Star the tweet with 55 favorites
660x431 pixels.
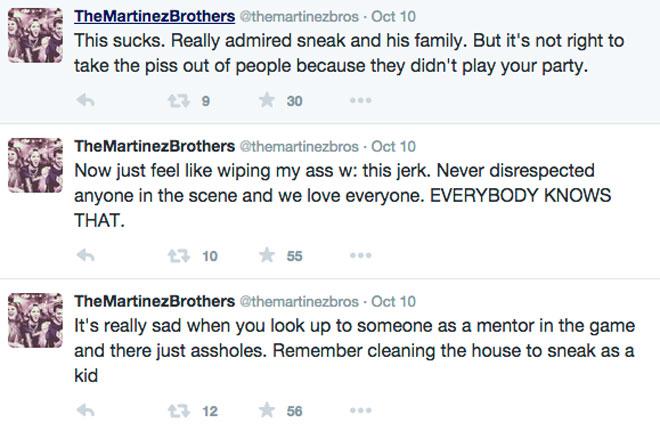coord(267,256)
